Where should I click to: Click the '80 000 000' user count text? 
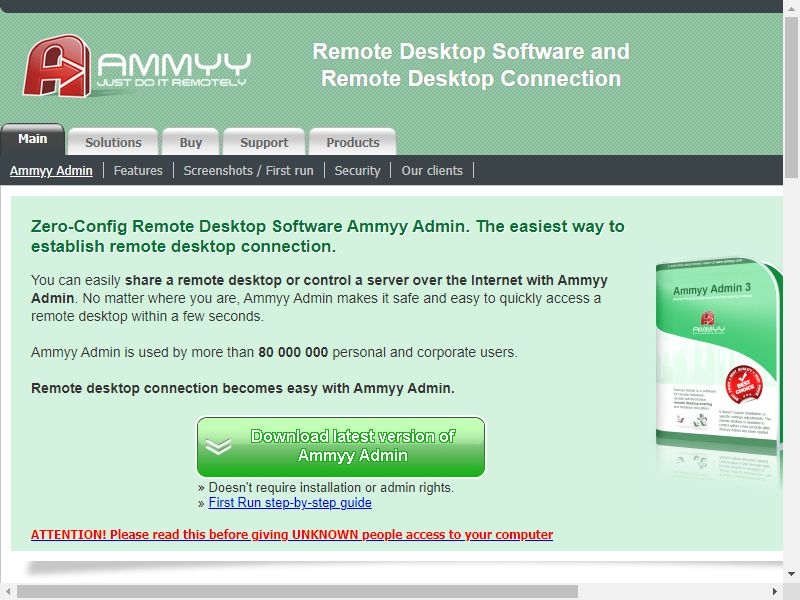pos(293,352)
